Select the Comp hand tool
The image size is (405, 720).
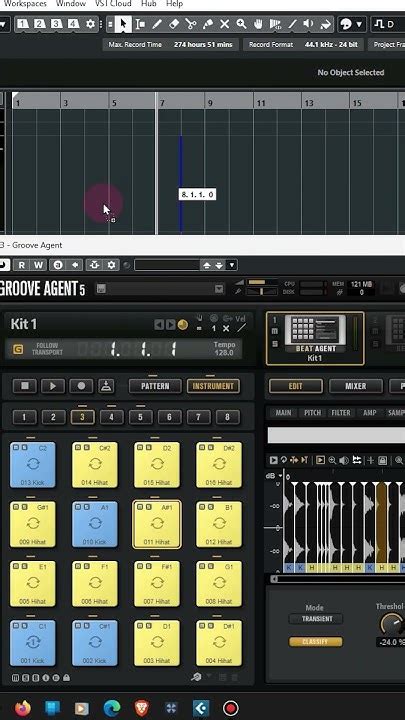click(x=258, y=24)
